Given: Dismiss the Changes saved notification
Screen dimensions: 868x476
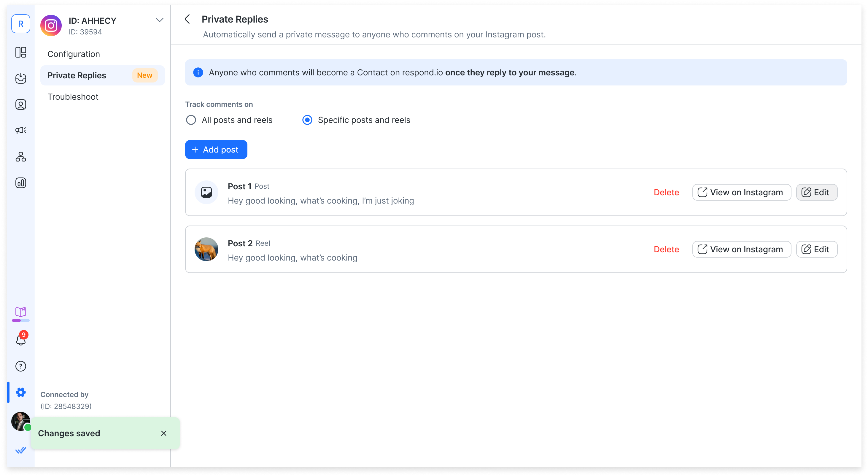Looking at the screenshot, I should click(x=164, y=433).
